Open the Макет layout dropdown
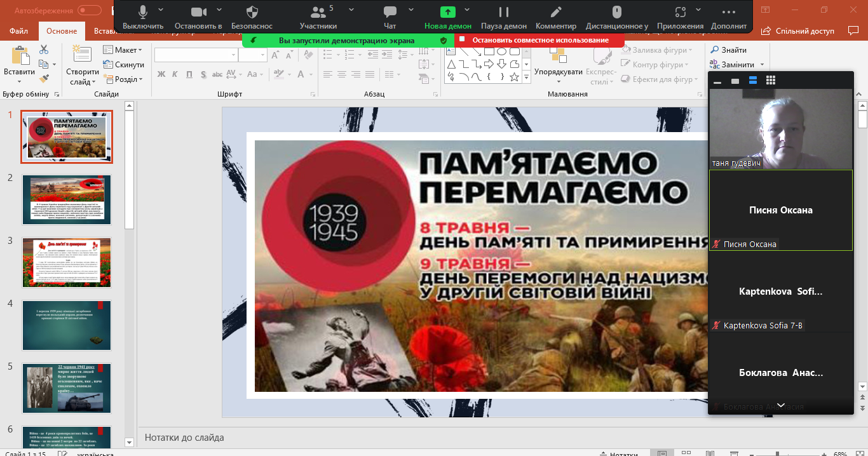The image size is (868, 456). tap(123, 50)
